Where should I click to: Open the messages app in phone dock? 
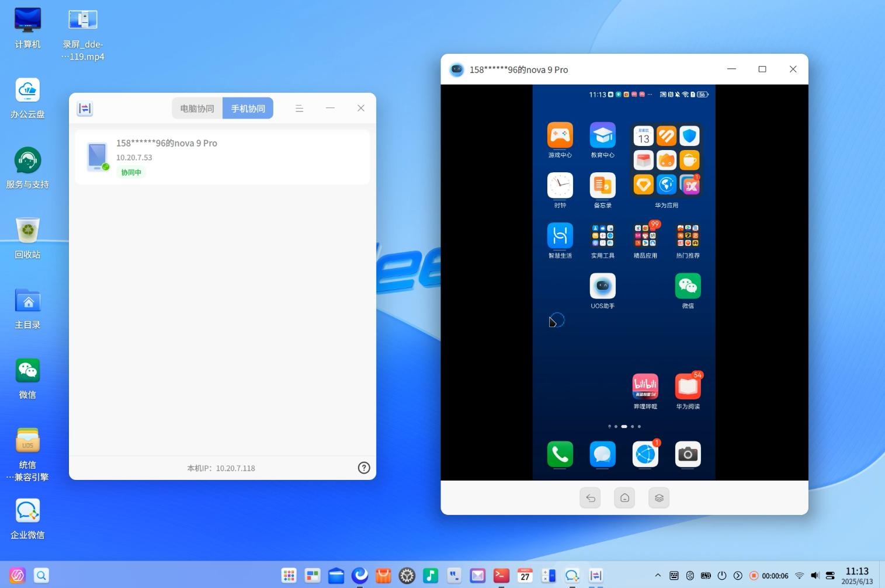pyautogui.click(x=602, y=454)
